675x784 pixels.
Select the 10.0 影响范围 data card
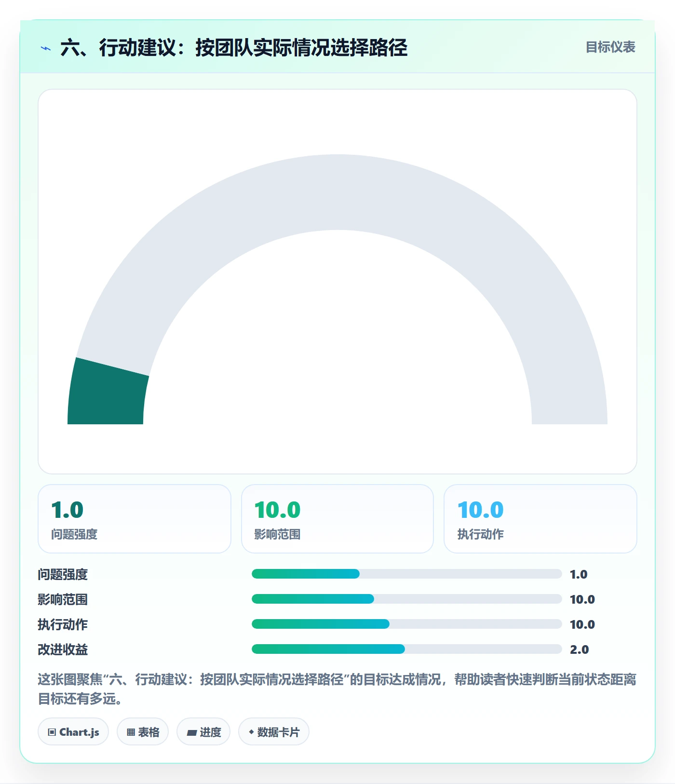click(337, 519)
